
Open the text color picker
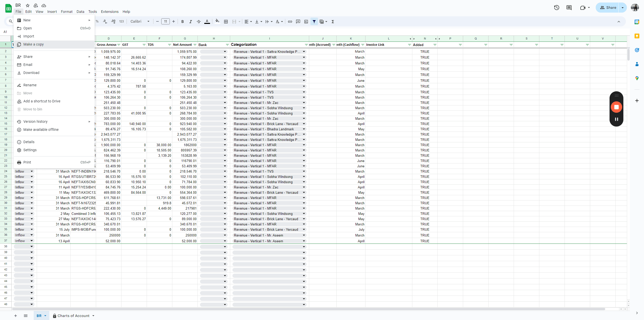pyautogui.click(x=207, y=22)
